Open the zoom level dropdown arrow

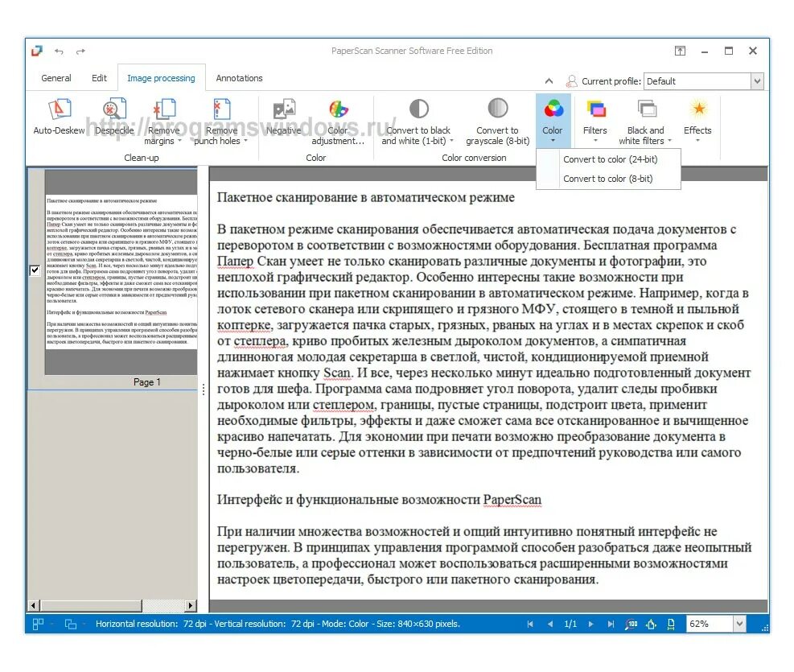tap(740, 624)
